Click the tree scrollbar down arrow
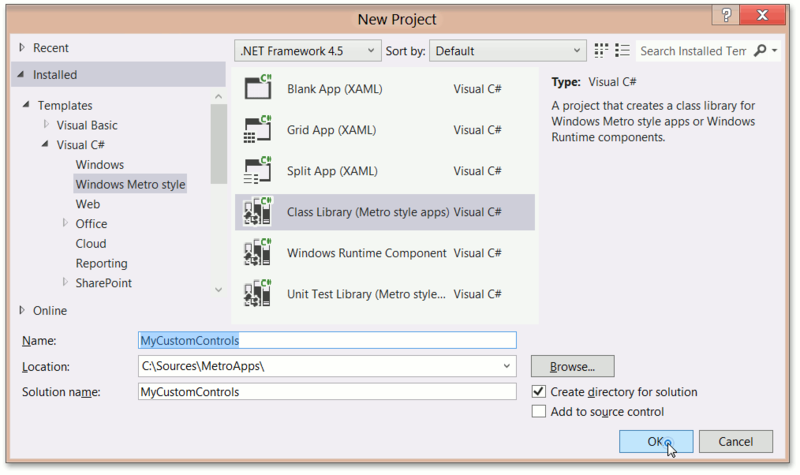This screenshot has width=800, height=475. [x=218, y=290]
